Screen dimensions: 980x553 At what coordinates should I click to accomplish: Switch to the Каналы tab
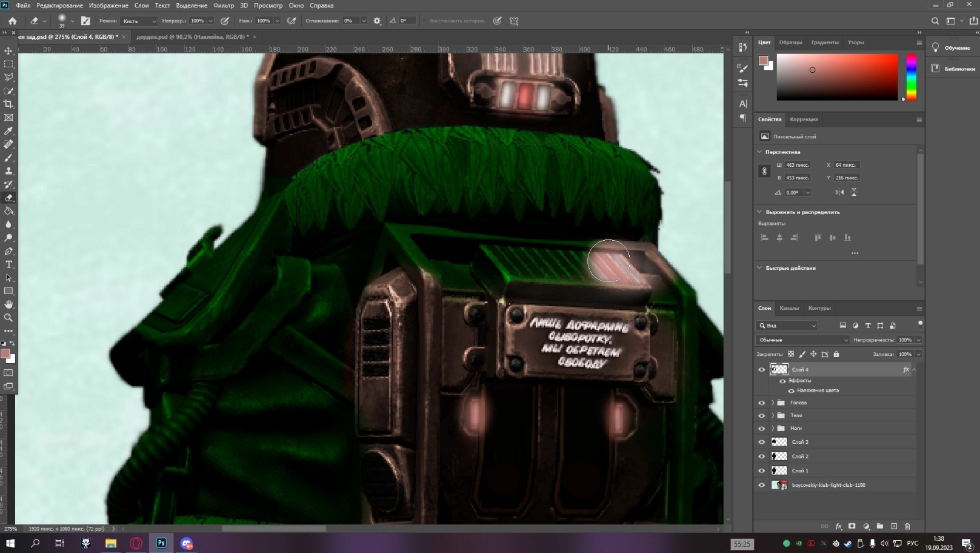click(x=789, y=308)
